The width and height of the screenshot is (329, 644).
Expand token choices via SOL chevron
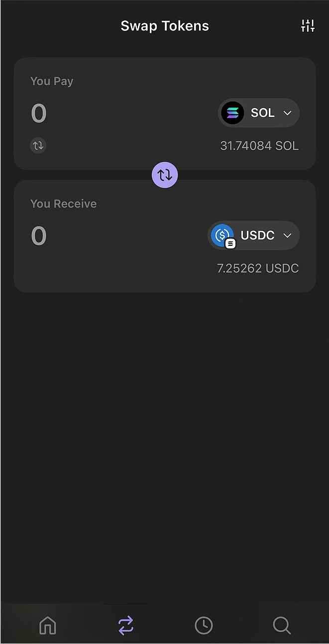287,113
